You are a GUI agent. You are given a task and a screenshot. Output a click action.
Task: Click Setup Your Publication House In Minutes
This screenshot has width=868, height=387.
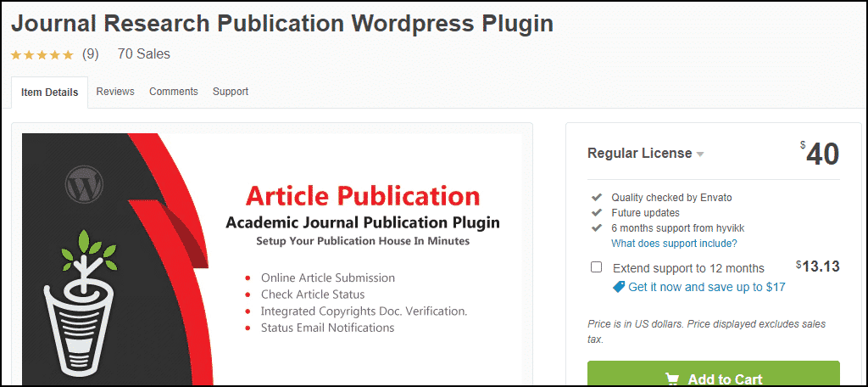[363, 241]
